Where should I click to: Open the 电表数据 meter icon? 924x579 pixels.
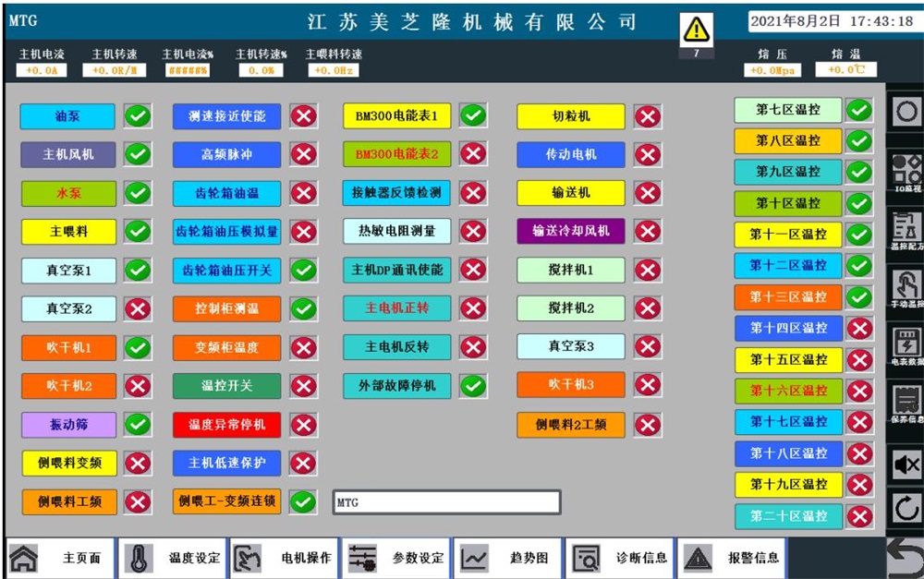pyautogui.click(x=906, y=348)
